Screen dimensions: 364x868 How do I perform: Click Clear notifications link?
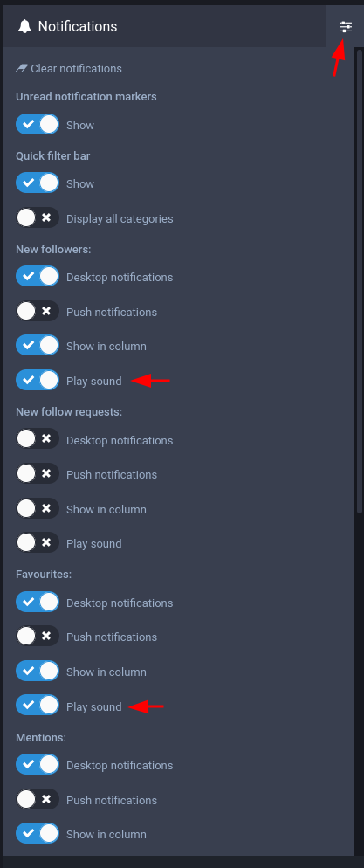tap(69, 69)
